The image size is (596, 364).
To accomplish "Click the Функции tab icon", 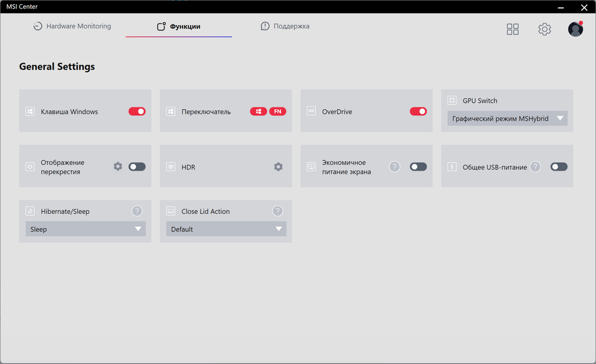I will (x=161, y=26).
